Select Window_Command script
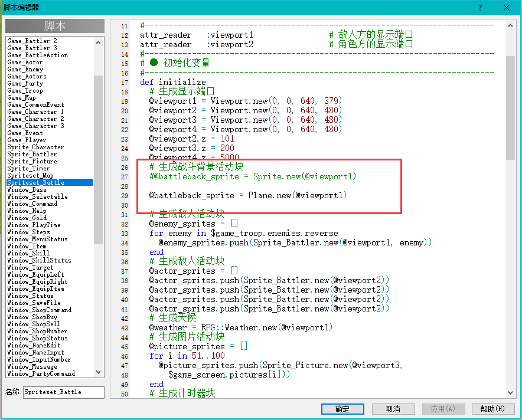522x420 pixels. click(x=32, y=204)
